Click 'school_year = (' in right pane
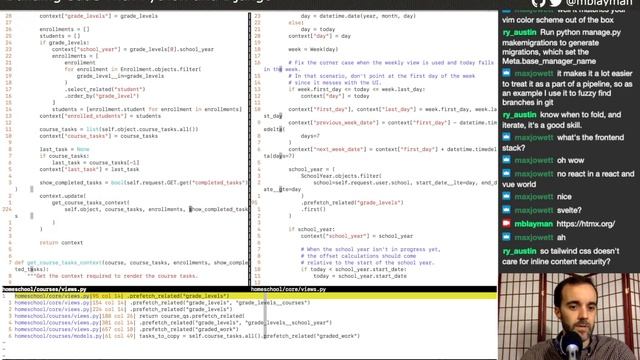 point(311,169)
